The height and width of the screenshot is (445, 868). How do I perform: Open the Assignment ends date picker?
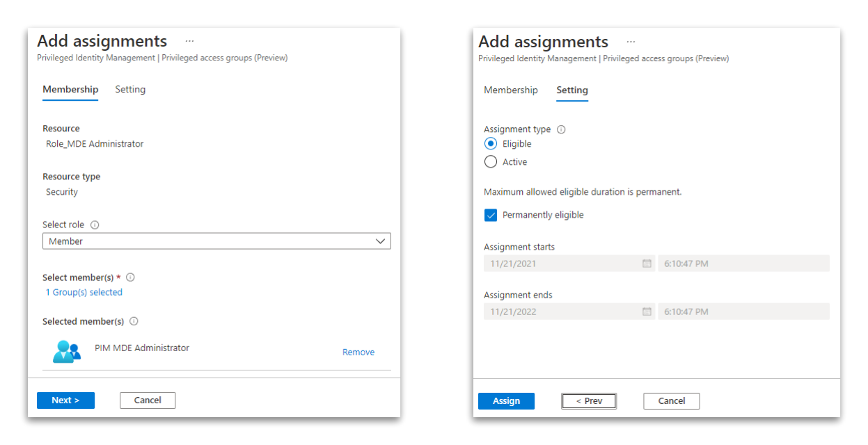646,311
